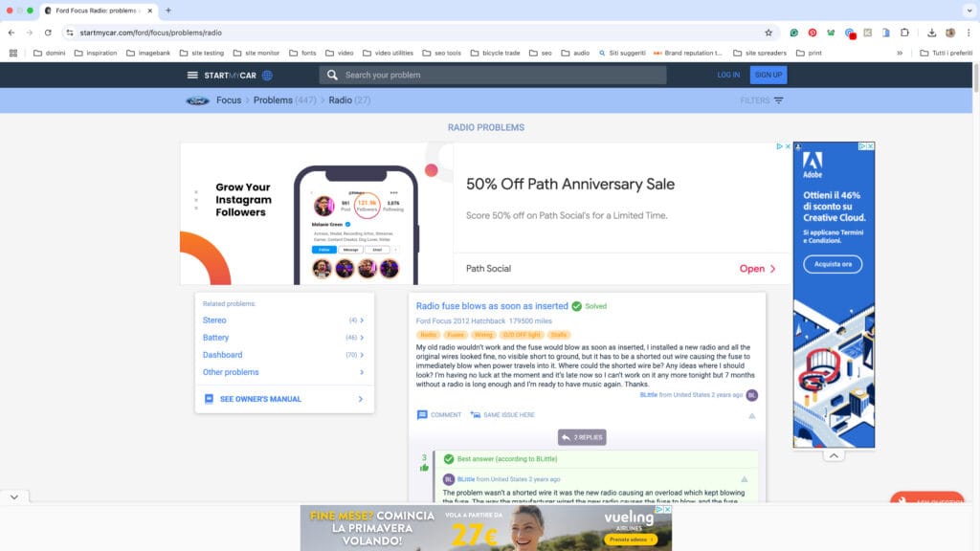Image resolution: width=980 pixels, height=551 pixels.
Task: Click the Fuses tag on the post
Action: (x=456, y=335)
